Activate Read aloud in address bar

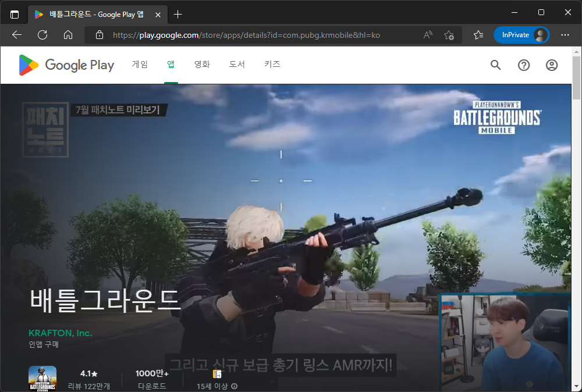pos(428,35)
